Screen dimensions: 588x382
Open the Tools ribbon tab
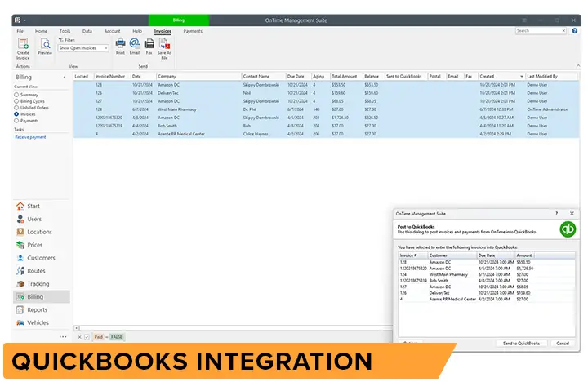tap(65, 31)
